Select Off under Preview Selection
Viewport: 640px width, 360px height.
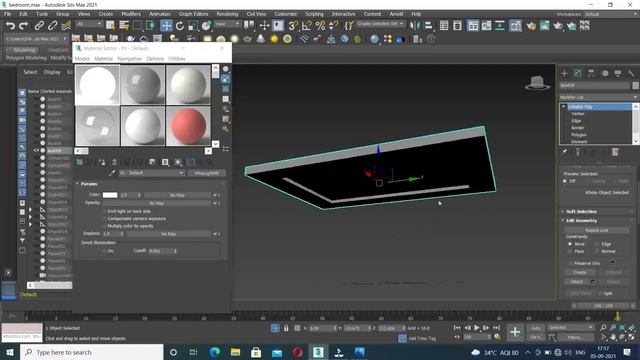point(565,181)
